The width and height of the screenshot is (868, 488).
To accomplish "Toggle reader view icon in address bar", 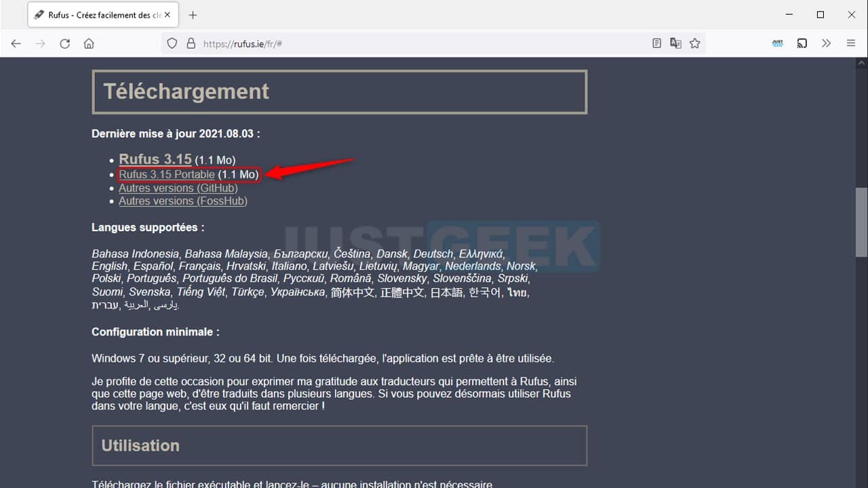I will tap(656, 43).
